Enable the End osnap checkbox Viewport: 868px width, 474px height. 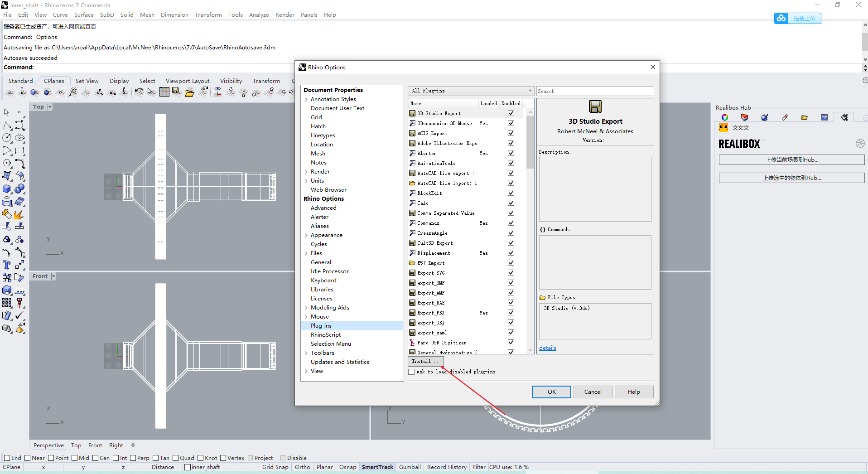pyautogui.click(x=7, y=458)
